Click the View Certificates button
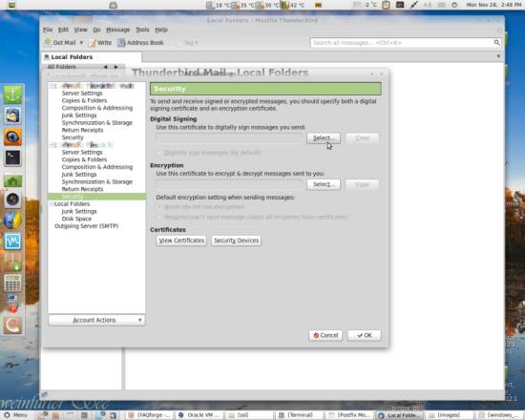The width and height of the screenshot is (525, 420). point(181,241)
